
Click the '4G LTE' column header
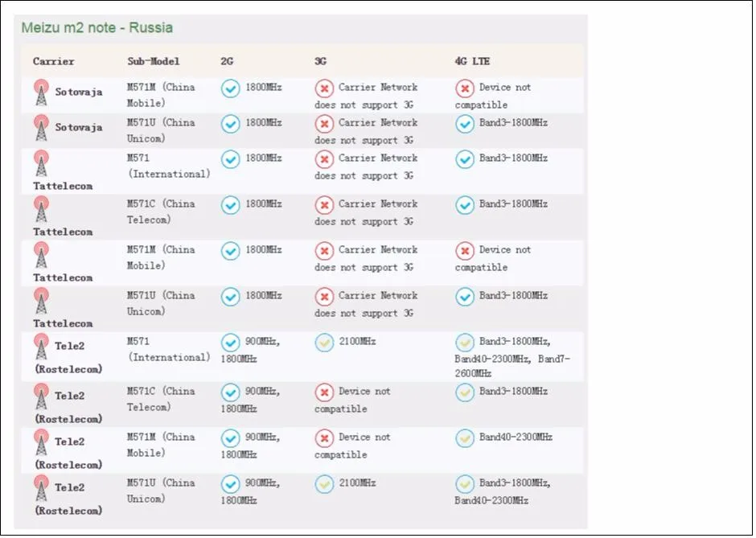click(x=473, y=61)
